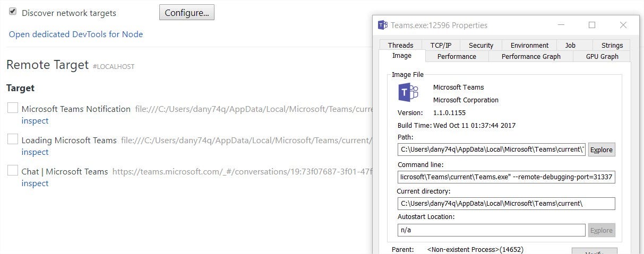The width and height of the screenshot is (644, 254).
Task: Minimize the Teams.exe Properties window
Action: tap(561, 25)
